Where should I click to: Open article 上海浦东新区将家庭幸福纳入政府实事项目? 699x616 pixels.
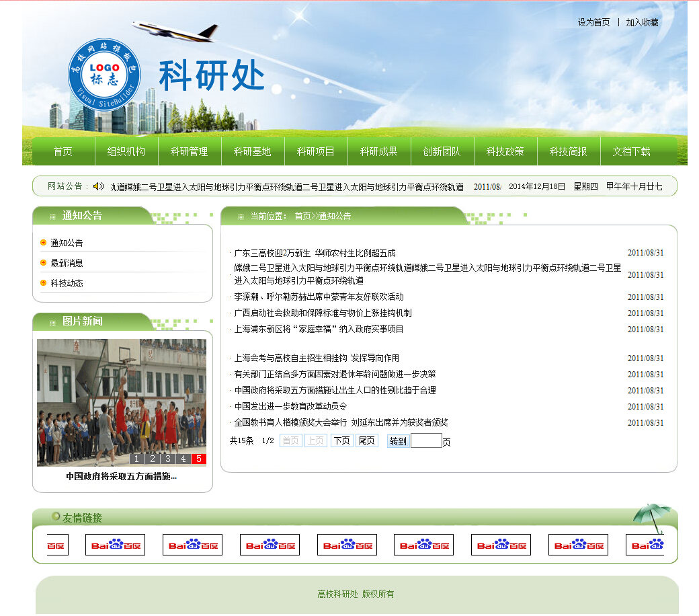[x=319, y=329]
